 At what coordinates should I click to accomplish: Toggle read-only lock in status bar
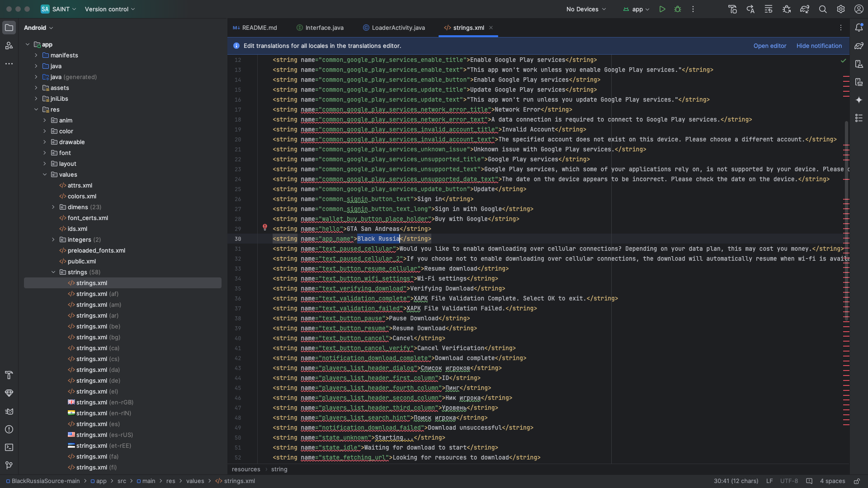[857, 481]
